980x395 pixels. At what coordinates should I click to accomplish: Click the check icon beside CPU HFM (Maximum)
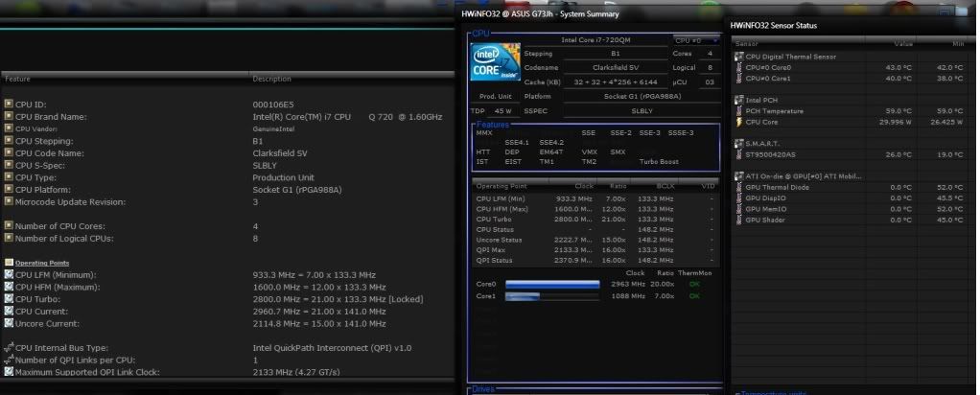(x=9, y=287)
